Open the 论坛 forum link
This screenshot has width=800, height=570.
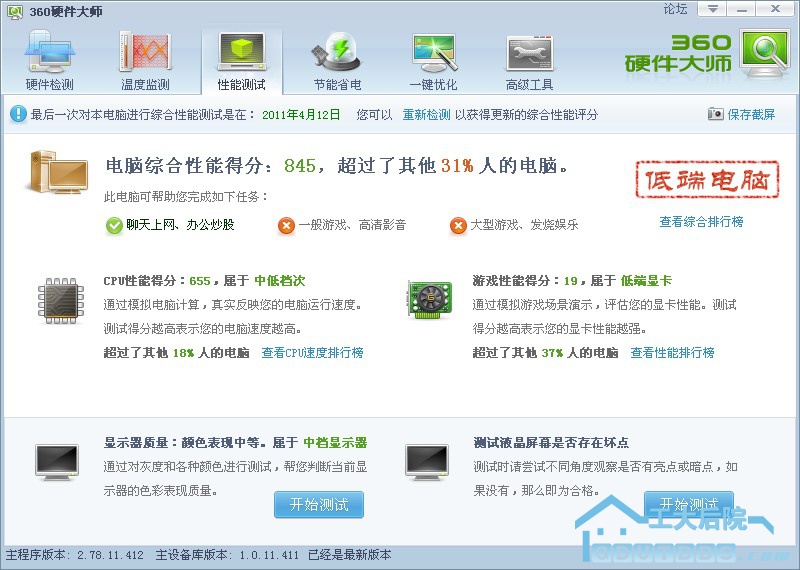pos(675,9)
